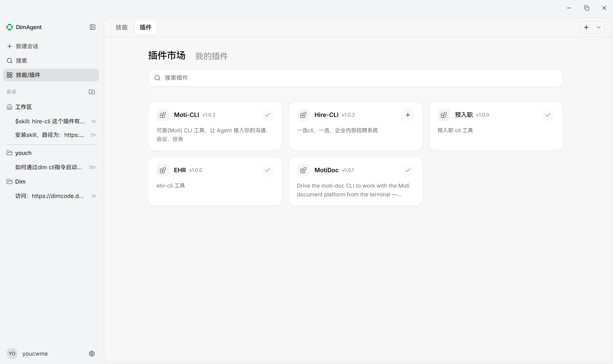Viewport: 613px width, 364px height.
Task: Open the 预入职 plugin title
Action: point(464,115)
